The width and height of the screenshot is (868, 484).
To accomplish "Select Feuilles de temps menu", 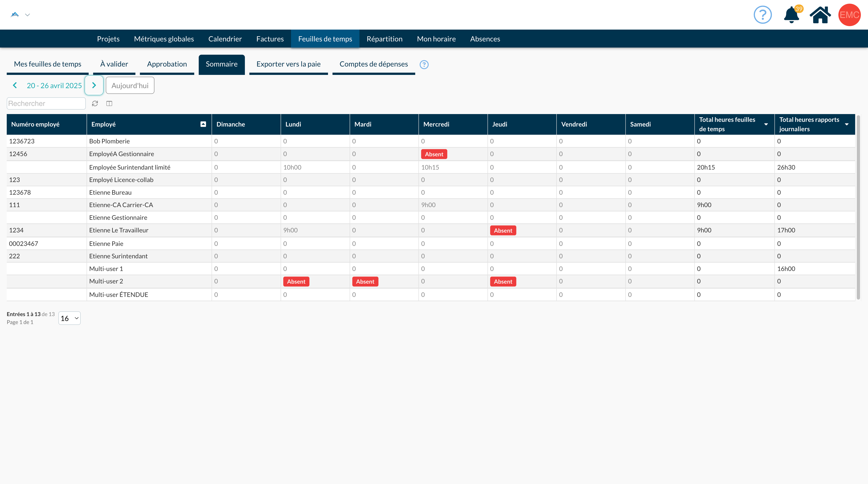I will tap(325, 39).
